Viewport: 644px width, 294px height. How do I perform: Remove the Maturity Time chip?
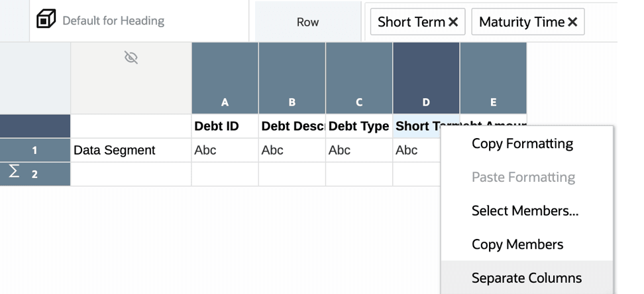(x=572, y=22)
